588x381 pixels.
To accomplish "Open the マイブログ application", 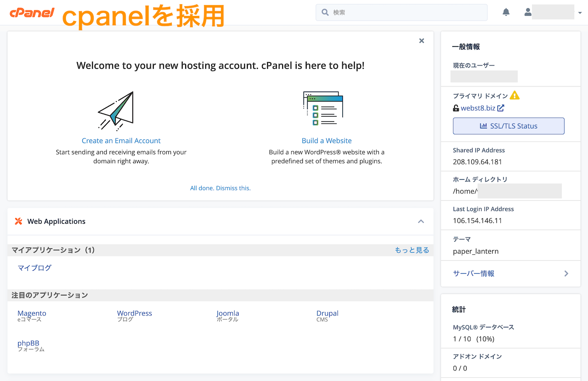I will click(34, 268).
